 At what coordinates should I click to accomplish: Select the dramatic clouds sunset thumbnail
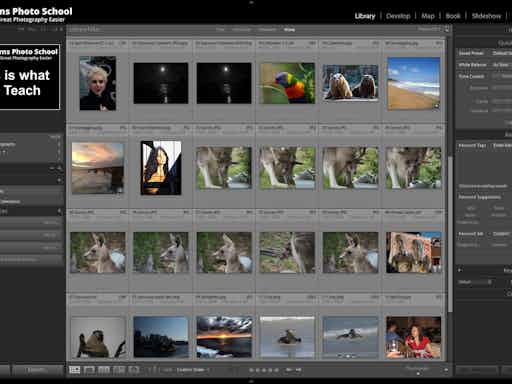coord(224,337)
